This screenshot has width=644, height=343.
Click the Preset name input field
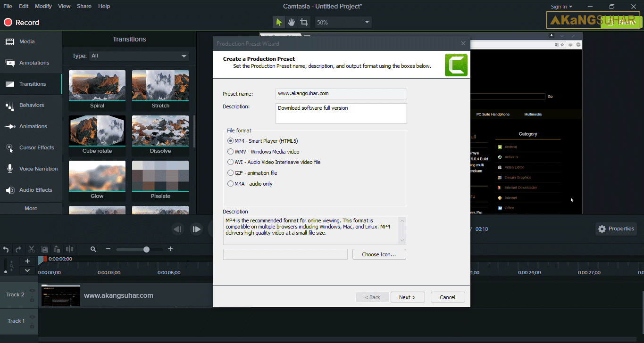(341, 94)
